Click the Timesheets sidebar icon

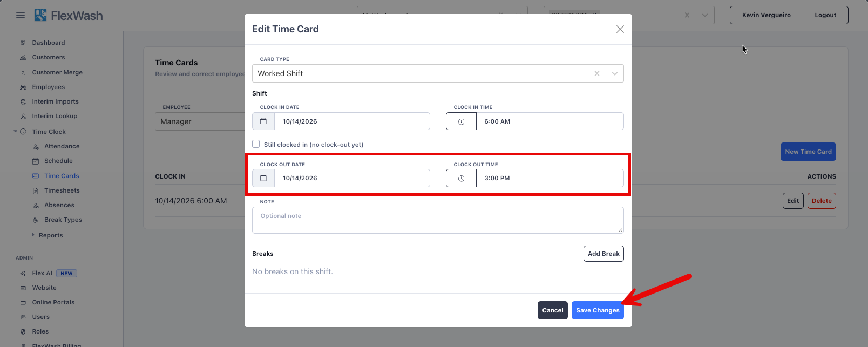click(x=36, y=190)
